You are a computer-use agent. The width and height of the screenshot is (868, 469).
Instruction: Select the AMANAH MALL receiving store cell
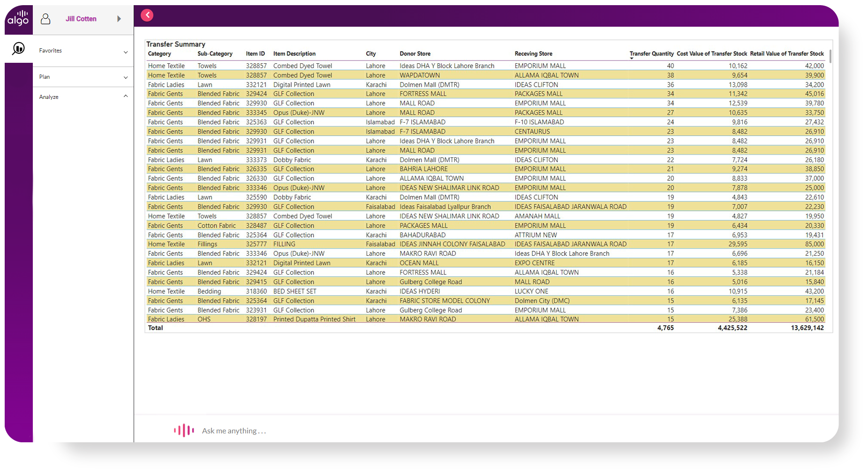537,216
